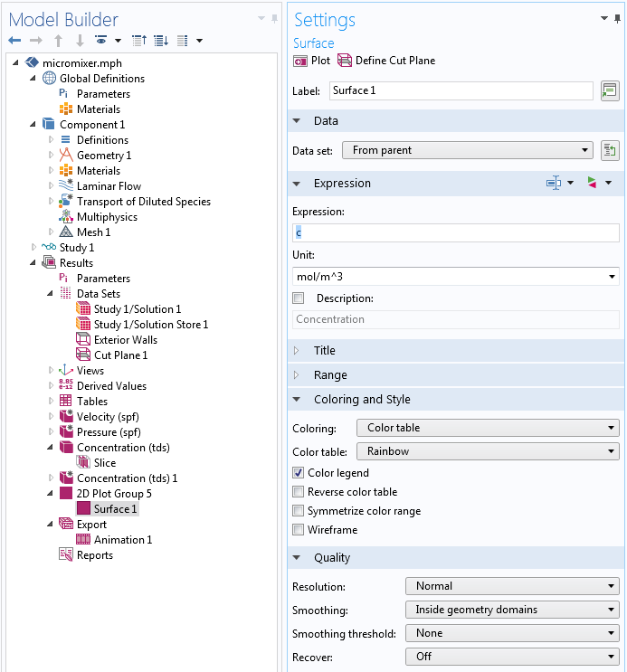Select the Global Definitions globe icon
The image size is (627, 672).
click(x=49, y=78)
